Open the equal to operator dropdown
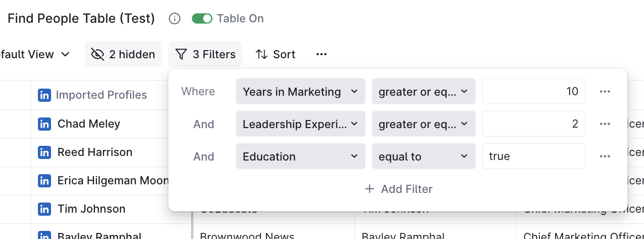The width and height of the screenshot is (644, 239). click(x=424, y=156)
